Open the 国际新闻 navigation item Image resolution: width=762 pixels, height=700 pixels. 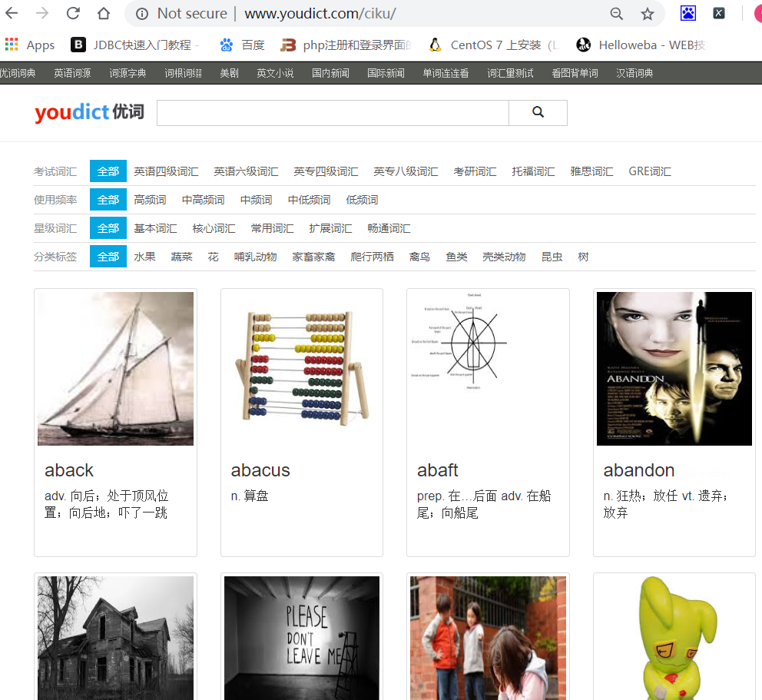point(386,73)
